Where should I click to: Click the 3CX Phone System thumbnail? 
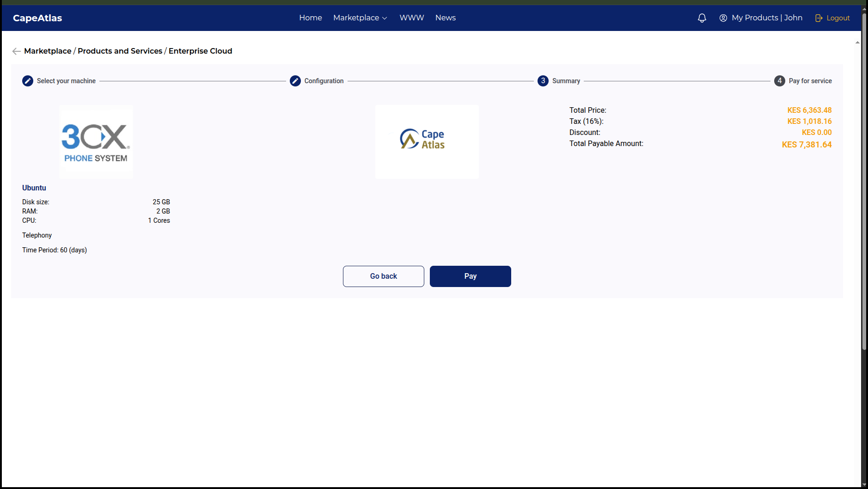pyautogui.click(x=96, y=142)
